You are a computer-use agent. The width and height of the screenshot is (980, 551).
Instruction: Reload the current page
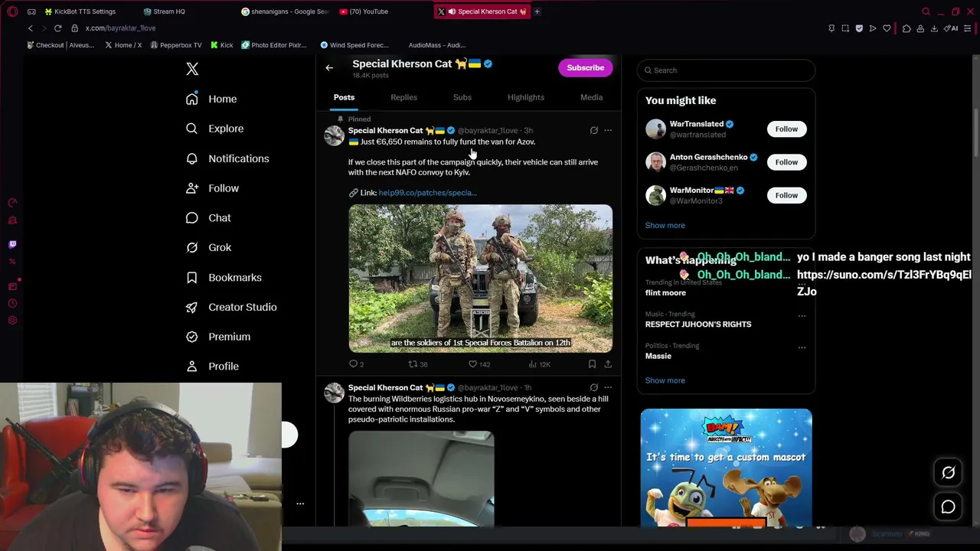(x=57, y=28)
